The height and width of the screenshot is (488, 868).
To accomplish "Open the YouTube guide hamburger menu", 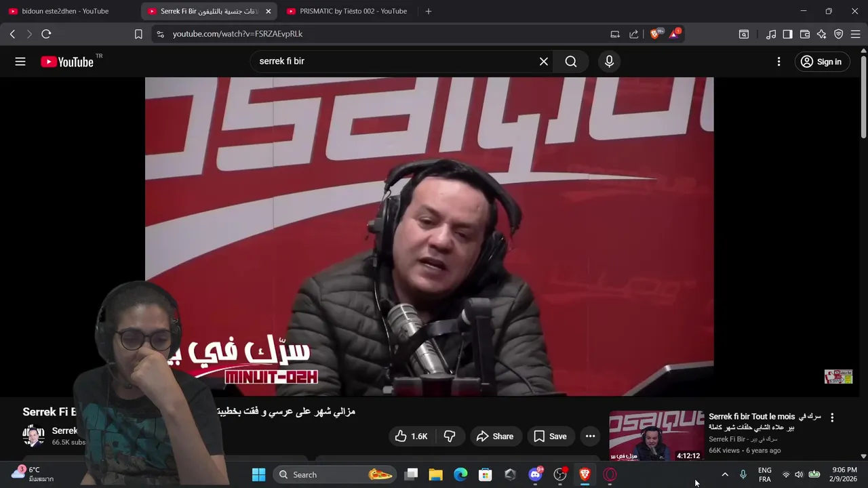I will pos(20,62).
